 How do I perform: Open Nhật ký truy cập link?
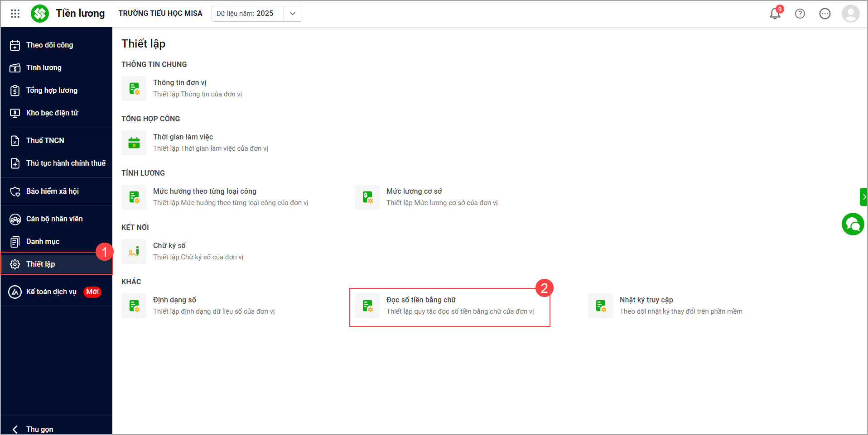tap(646, 300)
